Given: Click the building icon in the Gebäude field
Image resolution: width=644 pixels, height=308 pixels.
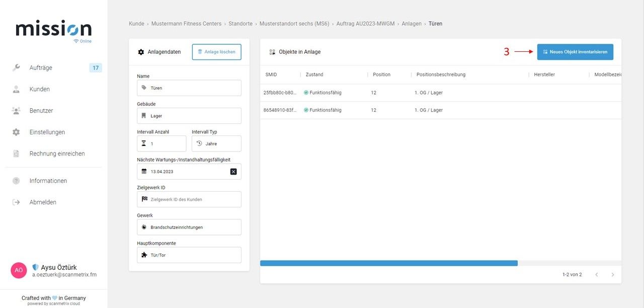Looking at the screenshot, I should point(144,116).
